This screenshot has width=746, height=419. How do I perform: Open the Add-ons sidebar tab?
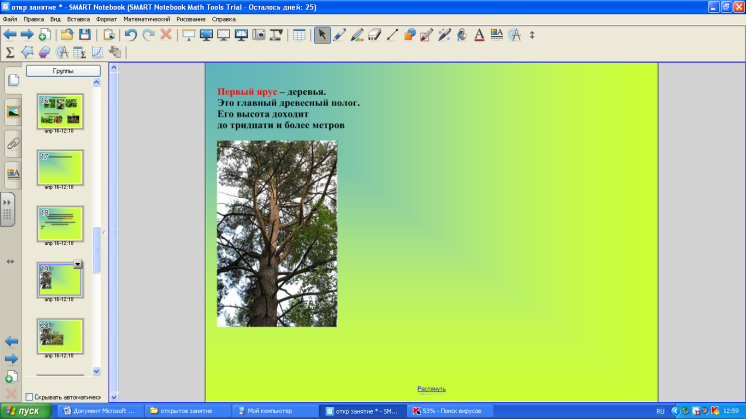tap(8, 210)
